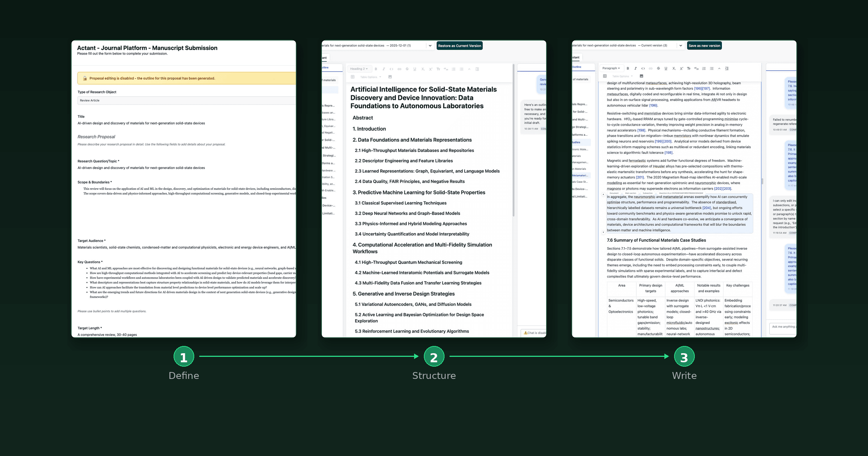Expand the Current version (3) selector
Viewport: 868px width, 456px height.
pos(681,46)
